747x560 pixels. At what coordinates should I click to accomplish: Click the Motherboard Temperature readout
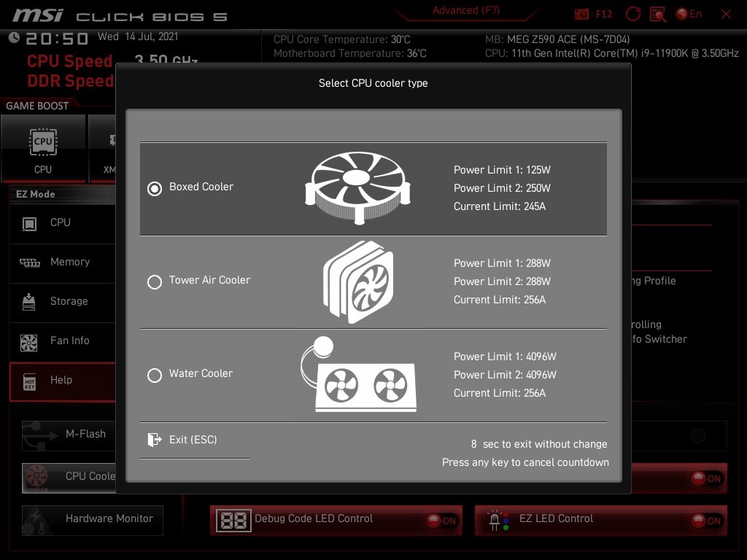point(350,53)
